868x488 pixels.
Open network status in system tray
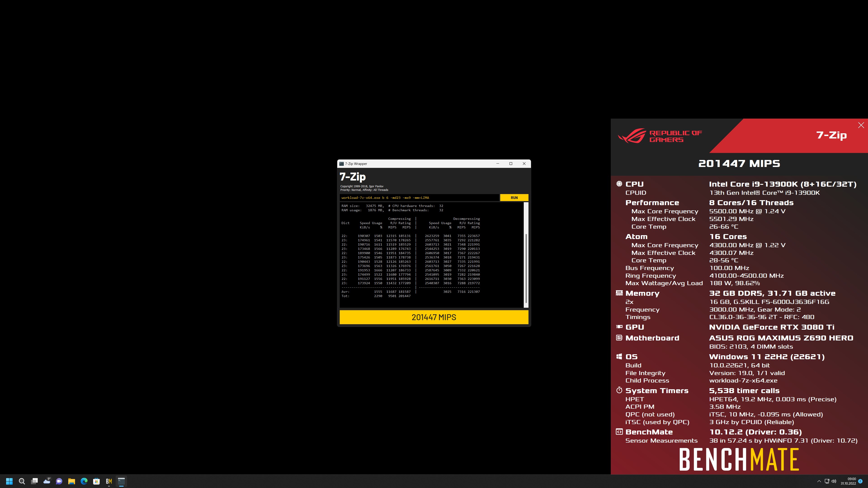827,481
